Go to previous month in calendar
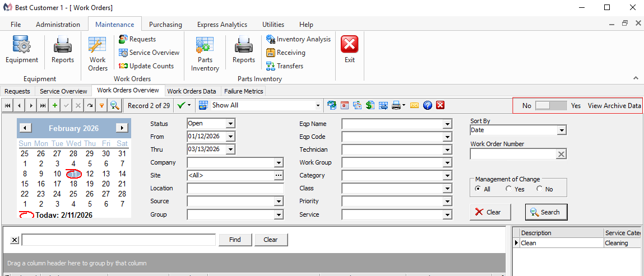644x276 pixels. click(25, 128)
